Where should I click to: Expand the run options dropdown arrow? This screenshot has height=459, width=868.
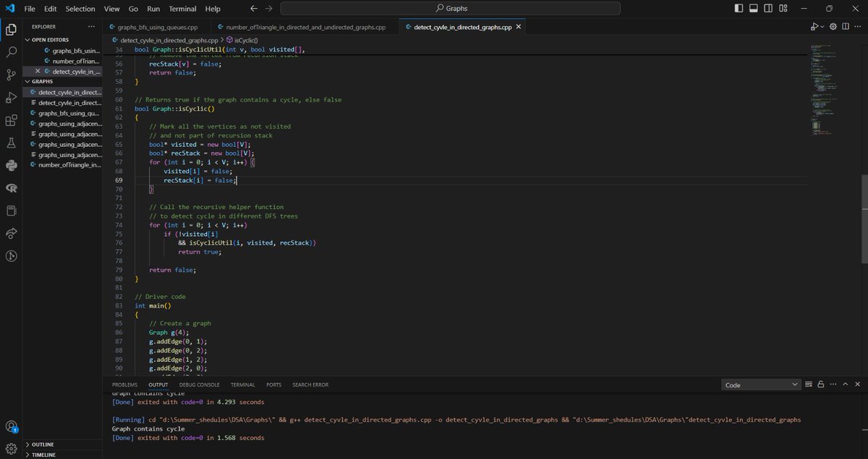pyautogui.click(x=824, y=27)
